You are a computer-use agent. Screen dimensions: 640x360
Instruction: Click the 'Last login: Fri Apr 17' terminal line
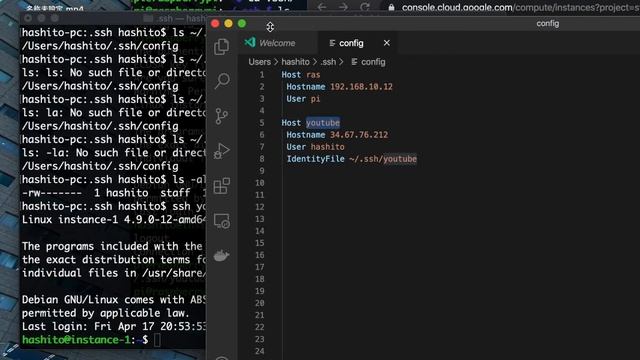[x=113, y=327]
